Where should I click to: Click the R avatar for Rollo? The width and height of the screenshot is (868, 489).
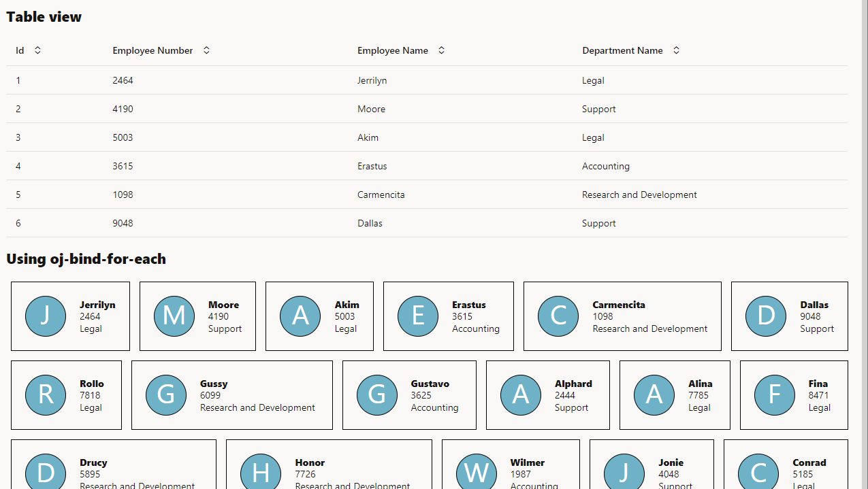pos(45,395)
